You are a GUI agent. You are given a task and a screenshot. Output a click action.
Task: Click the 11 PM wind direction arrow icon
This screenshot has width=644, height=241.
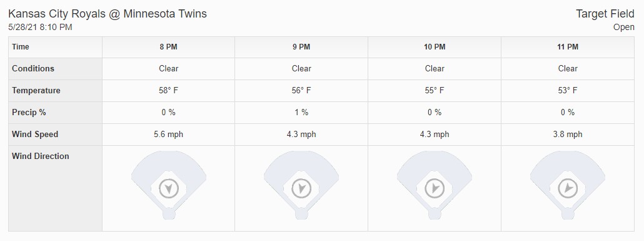point(568,188)
